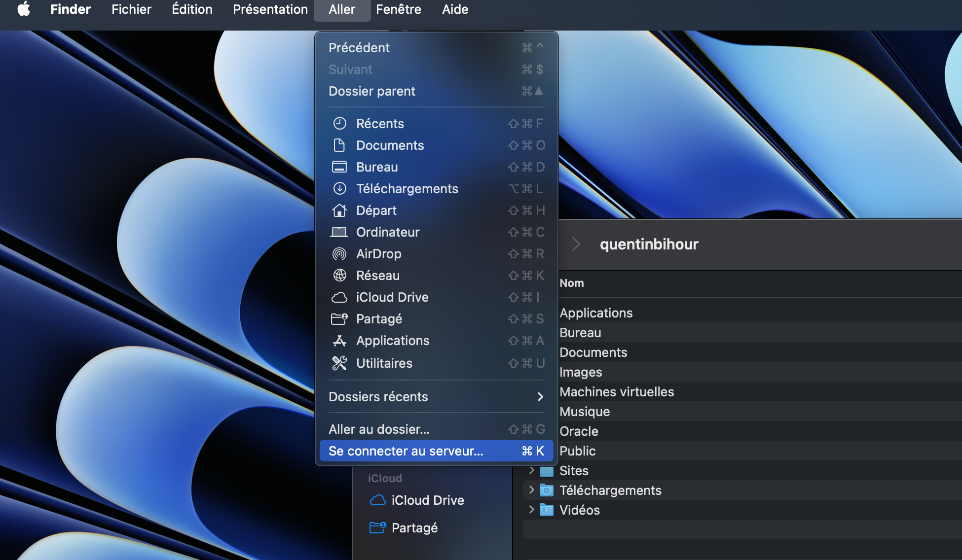
Task: Select Dossier parent in the menu
Action: [x=436, y=91]
